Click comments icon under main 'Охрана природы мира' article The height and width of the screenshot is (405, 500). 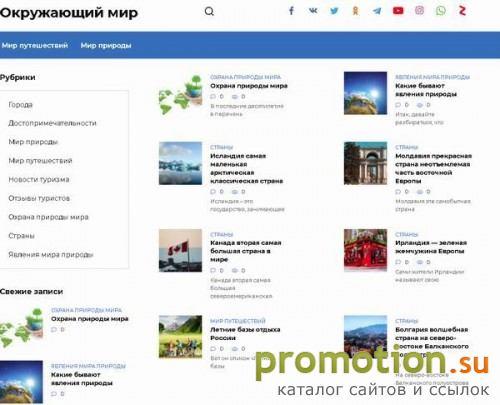point(213,96)
